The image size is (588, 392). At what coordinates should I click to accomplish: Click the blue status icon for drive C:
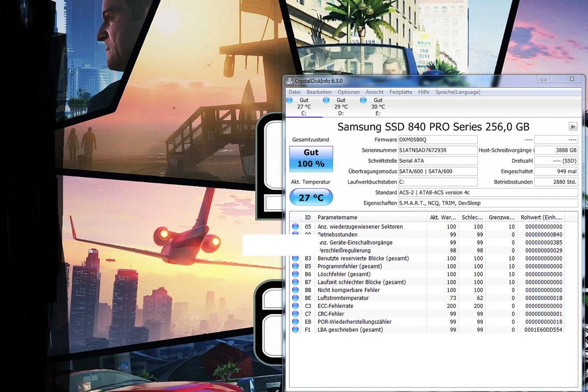289,100
